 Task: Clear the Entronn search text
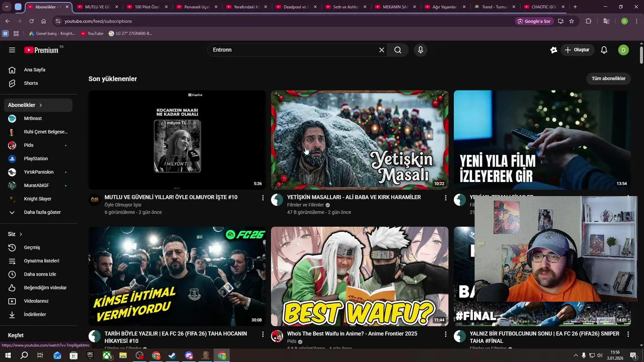tap(381, 50)
